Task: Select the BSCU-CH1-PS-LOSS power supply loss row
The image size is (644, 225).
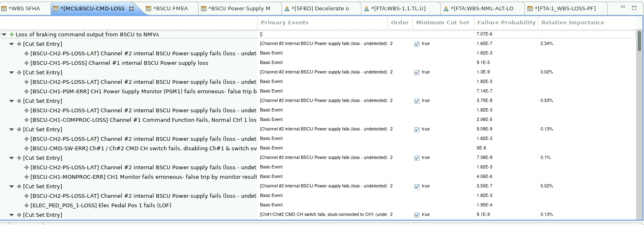Action: click(x=318, y=63)
